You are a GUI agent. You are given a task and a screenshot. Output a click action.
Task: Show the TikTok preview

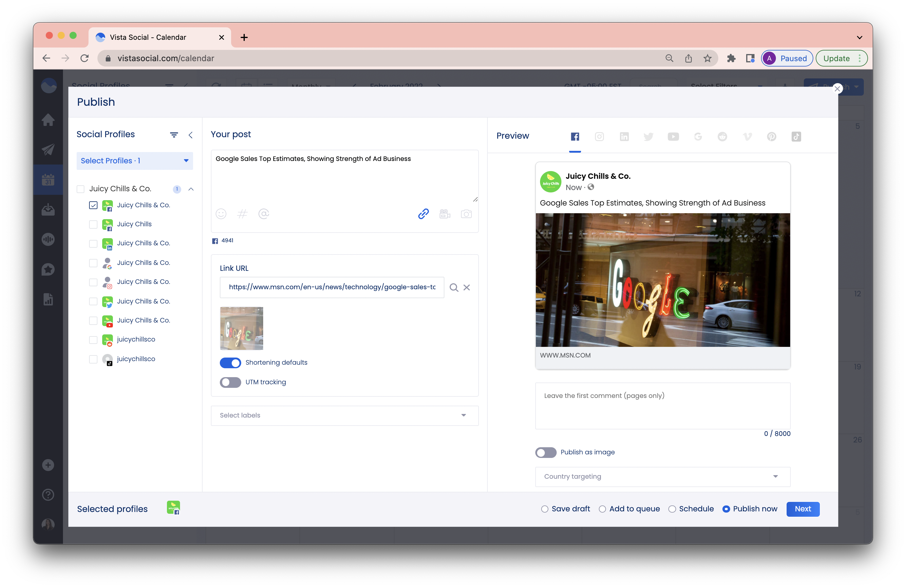tap(796, 136)
